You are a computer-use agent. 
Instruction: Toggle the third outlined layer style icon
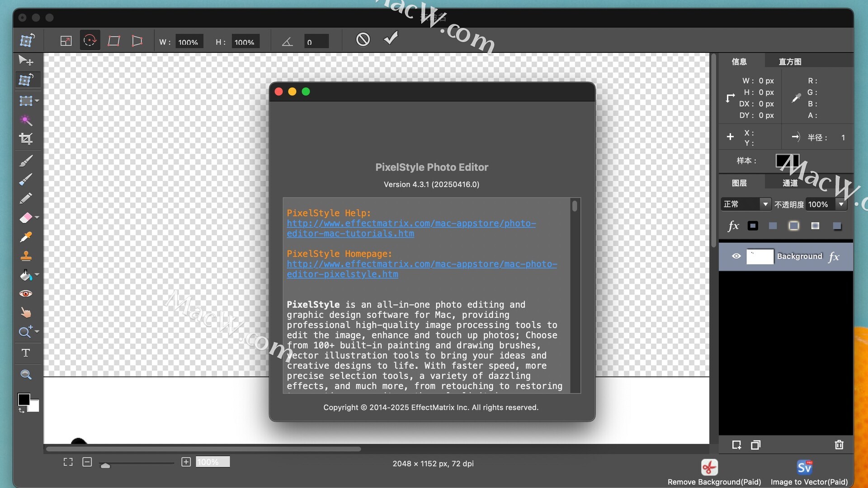point(794,226)
